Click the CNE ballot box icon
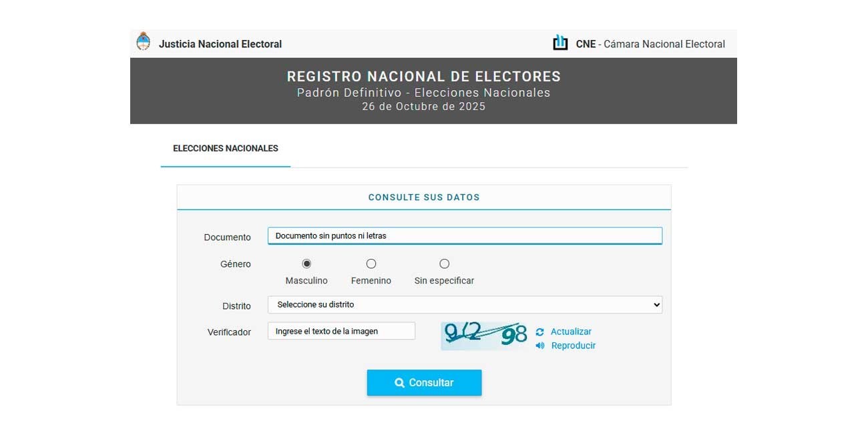This screenshot has height=437, width=868. pos(560,42)
